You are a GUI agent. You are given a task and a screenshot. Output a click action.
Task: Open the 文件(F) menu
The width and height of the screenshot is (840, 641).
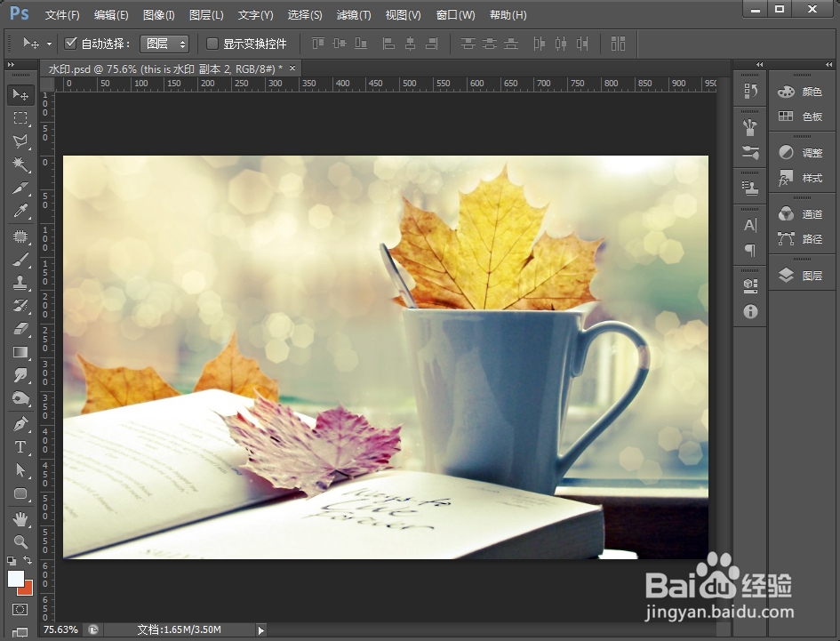tap(62, 15)
